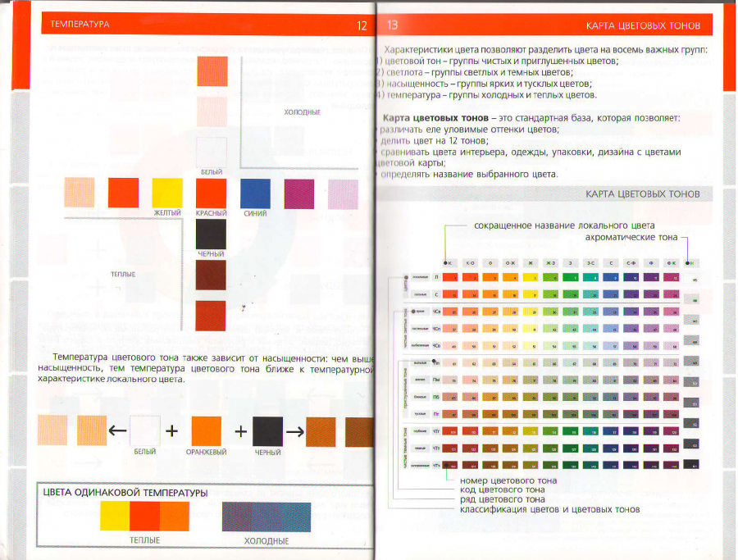Click the label ахроматические тона
This screenshot has height=560, width=738.
[631, 237]
